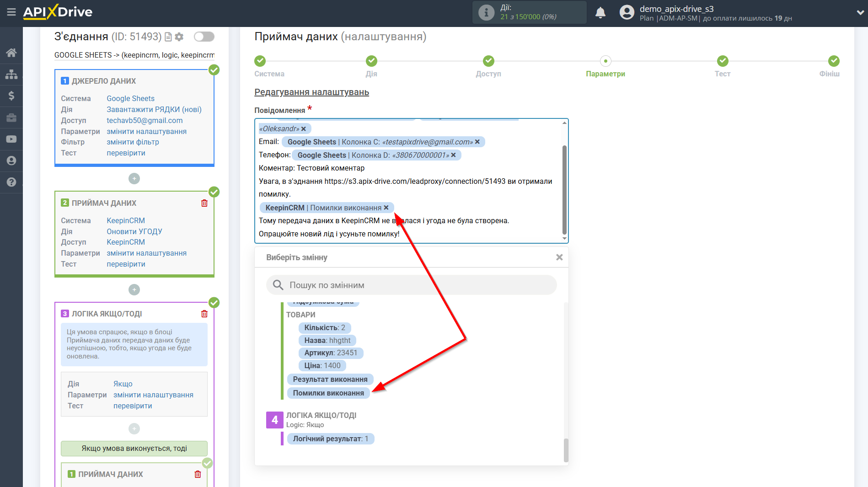
Task: Open profile sidebar icon
Action: (x=11, y=161)
